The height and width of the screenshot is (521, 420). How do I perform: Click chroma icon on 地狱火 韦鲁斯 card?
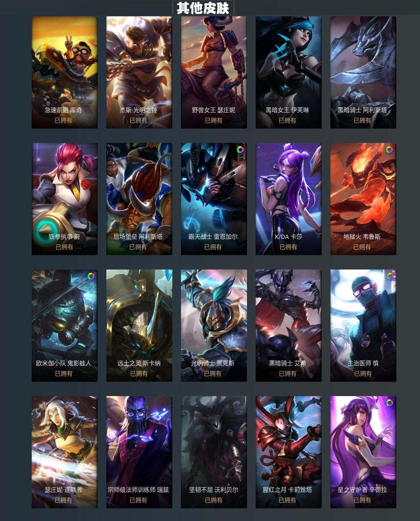click(x=389, y=150)
